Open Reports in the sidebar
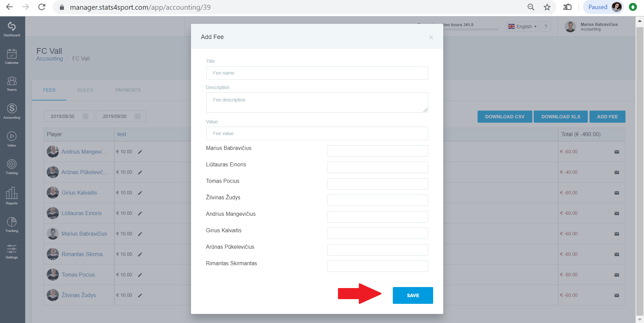This screenshot has width=644, height=323. [x=12, y=196]
